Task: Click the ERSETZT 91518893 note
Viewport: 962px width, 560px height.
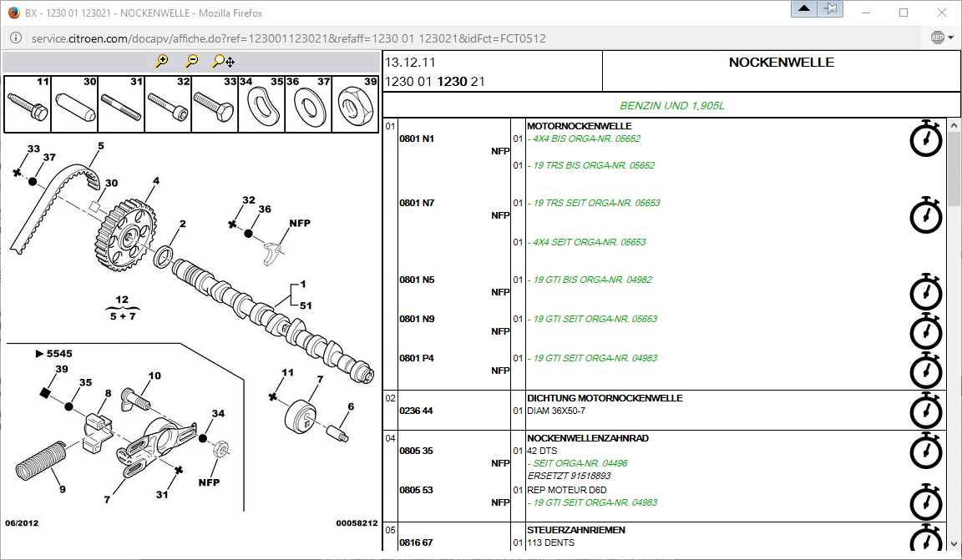Action: [x=569, y=476]
